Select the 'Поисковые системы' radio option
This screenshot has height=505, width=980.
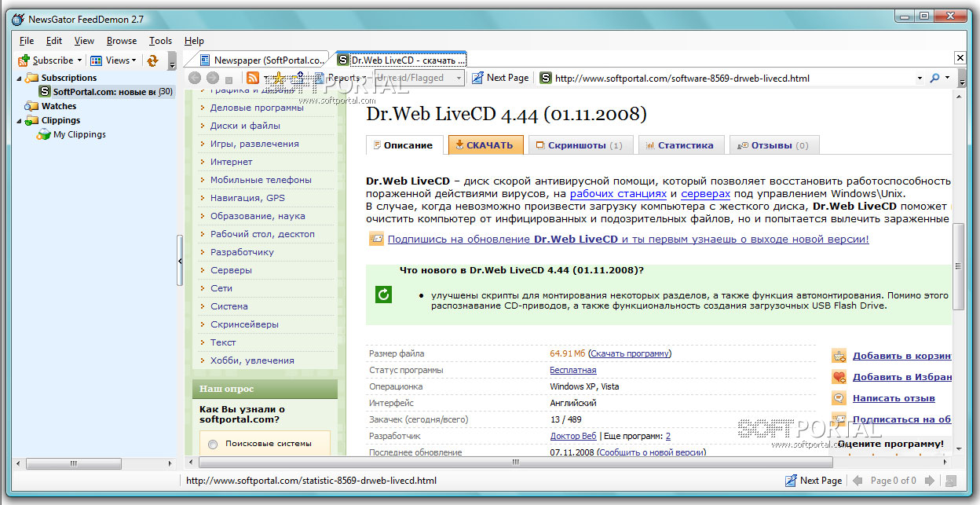(x=213, y=445)
